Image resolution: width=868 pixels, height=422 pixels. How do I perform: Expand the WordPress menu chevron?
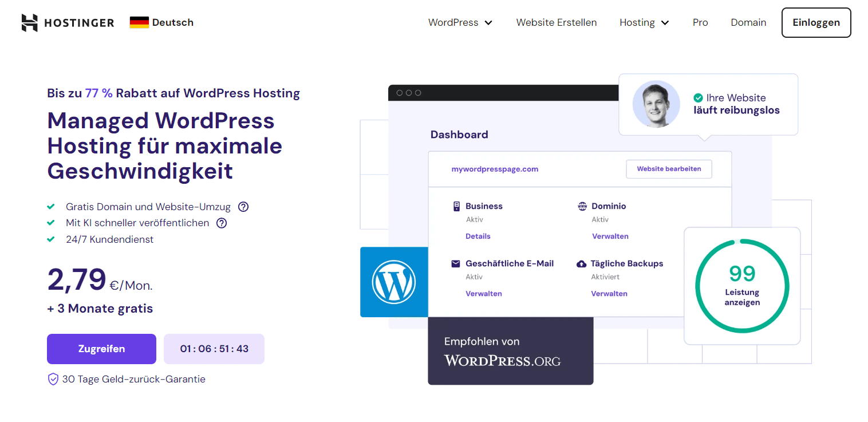coord(488,23)
